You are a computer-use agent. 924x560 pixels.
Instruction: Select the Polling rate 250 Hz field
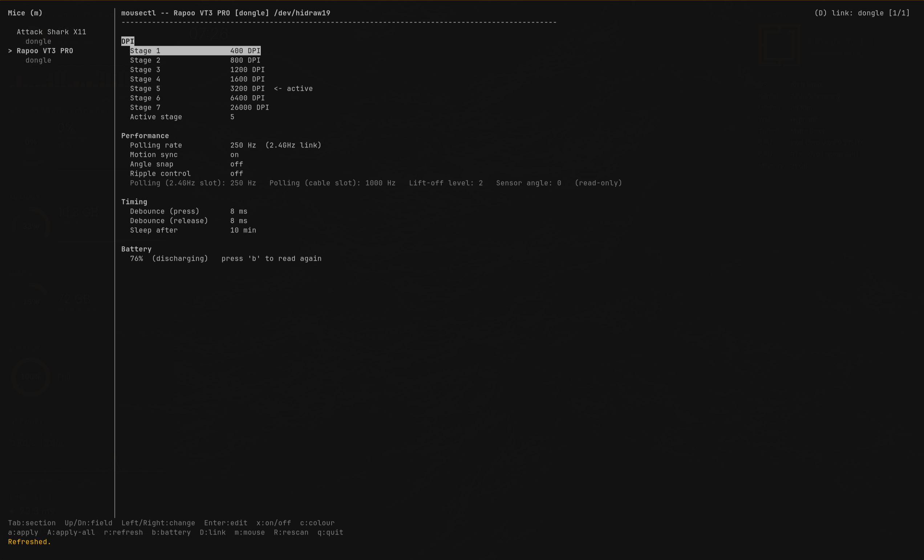(x=193, y=145)
